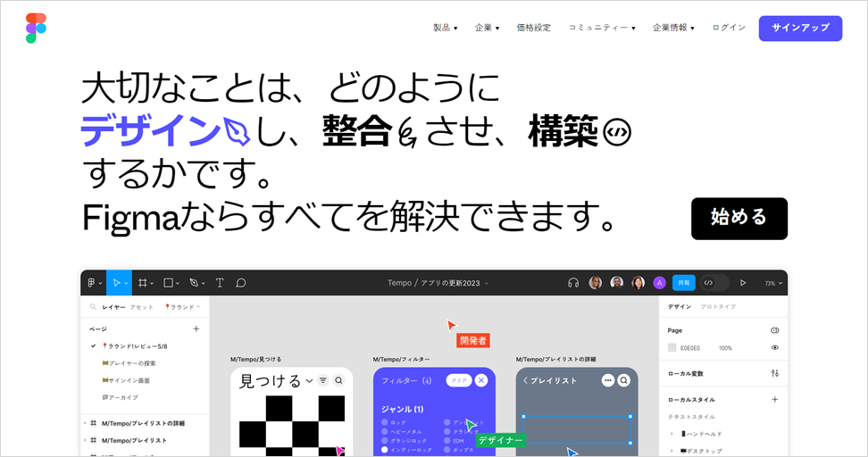The image size is (868, 457).
Task: Switch to the プロトタイプ tab
Action: tap(718, 306)
